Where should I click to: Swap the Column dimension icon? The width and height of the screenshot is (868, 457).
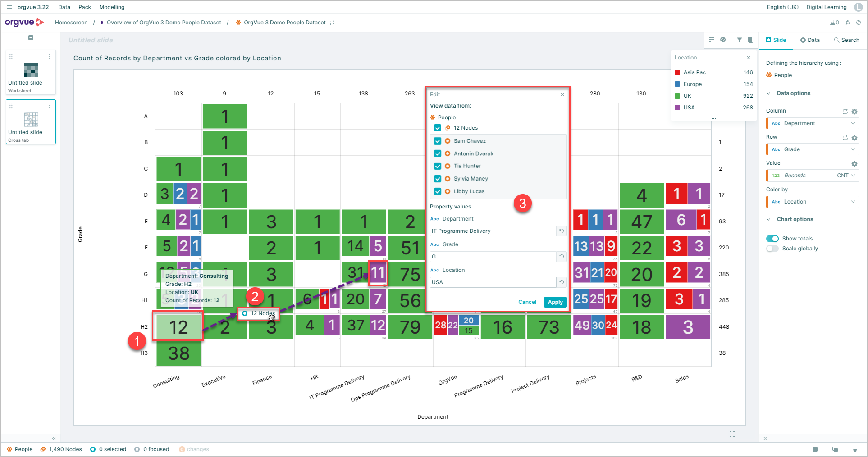(x=845, y=111)
